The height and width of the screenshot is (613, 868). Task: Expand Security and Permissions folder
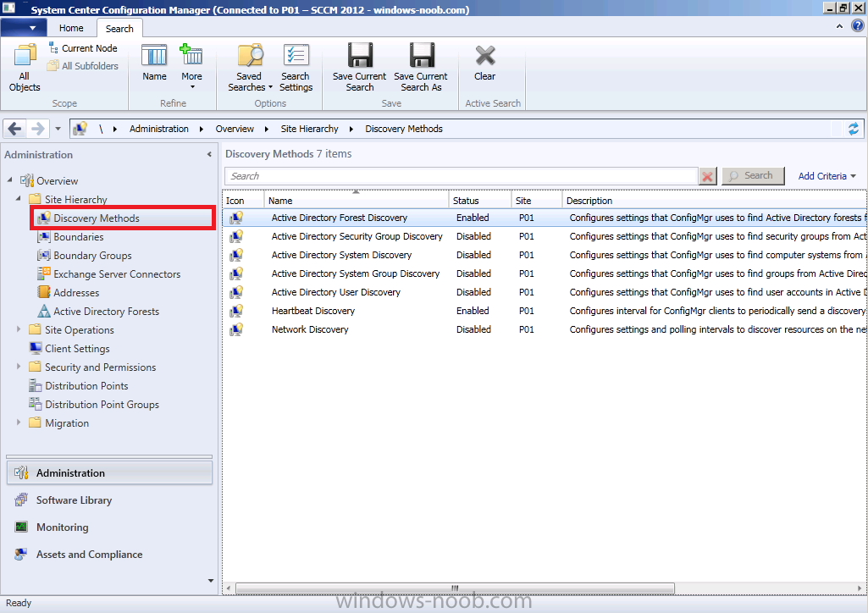click(19, 367)
